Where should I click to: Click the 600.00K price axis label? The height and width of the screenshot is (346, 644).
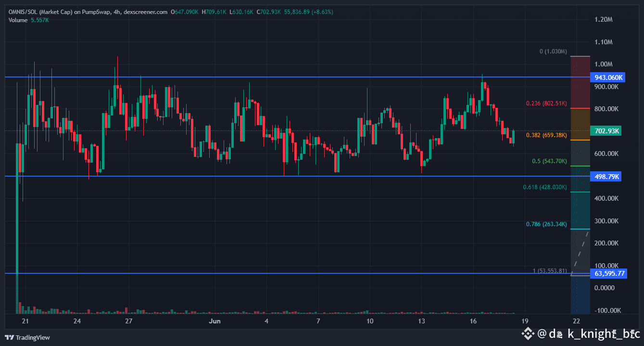tap(606, 154)
